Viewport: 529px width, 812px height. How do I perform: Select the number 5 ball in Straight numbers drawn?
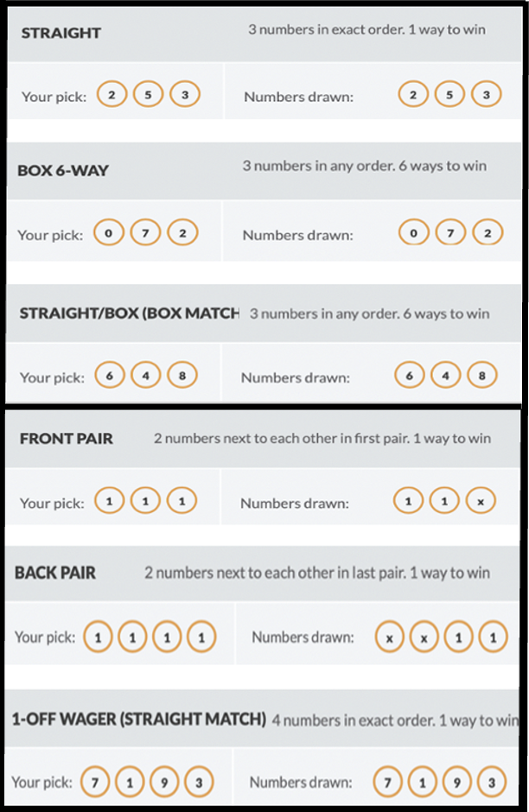click(449, 95)
